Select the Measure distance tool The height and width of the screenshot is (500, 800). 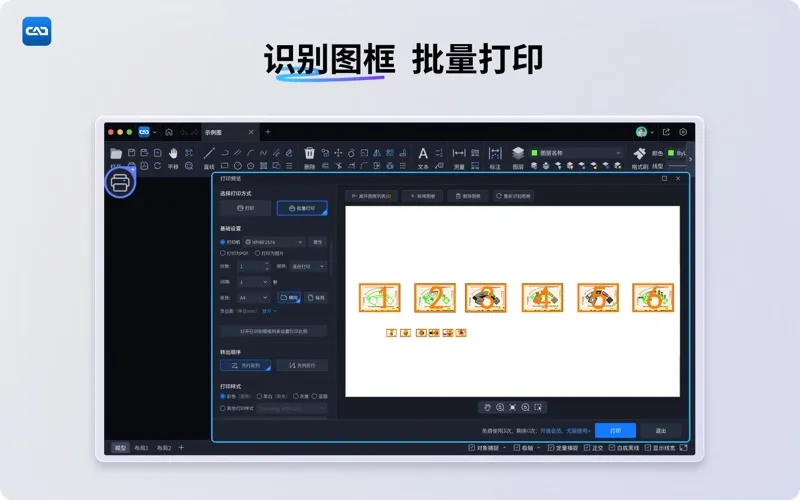pos(459,153)
